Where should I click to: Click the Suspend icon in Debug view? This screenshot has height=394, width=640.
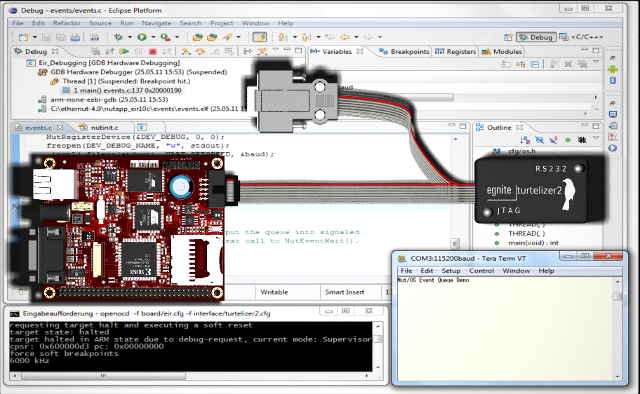pyautogui.click(x=138, y=51)
